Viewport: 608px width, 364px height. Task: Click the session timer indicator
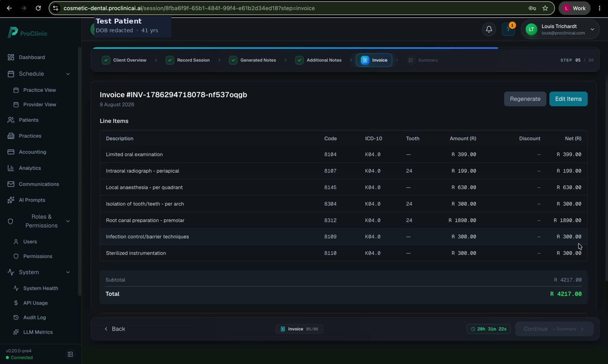pos(489,329)
